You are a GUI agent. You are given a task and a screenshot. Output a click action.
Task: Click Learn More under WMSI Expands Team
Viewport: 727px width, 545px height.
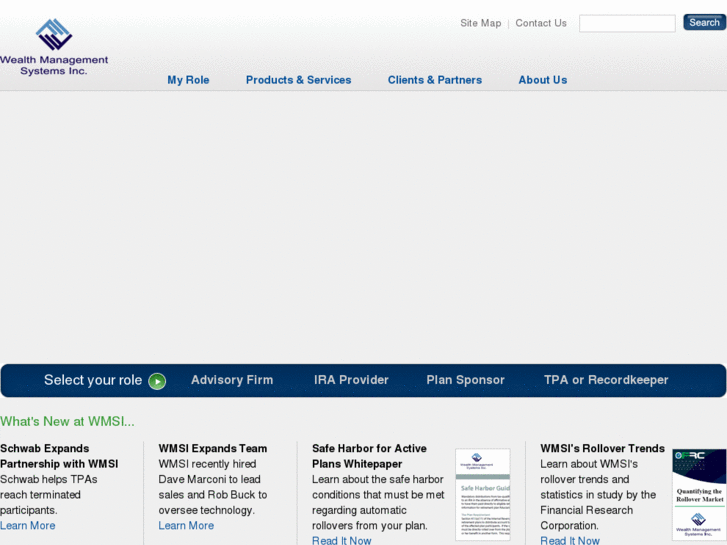pyautogui.click(x=186, y=526)
